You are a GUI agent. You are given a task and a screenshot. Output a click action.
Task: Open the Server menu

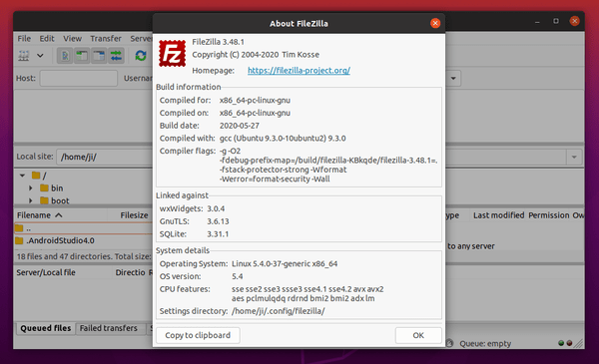(x=141, y=39)
